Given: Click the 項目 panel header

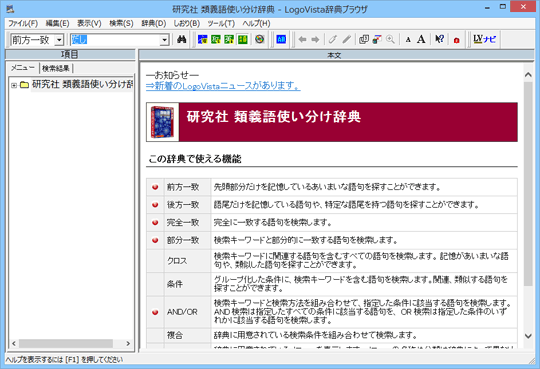Looking at the screenshot, I should tap(70, 54).
